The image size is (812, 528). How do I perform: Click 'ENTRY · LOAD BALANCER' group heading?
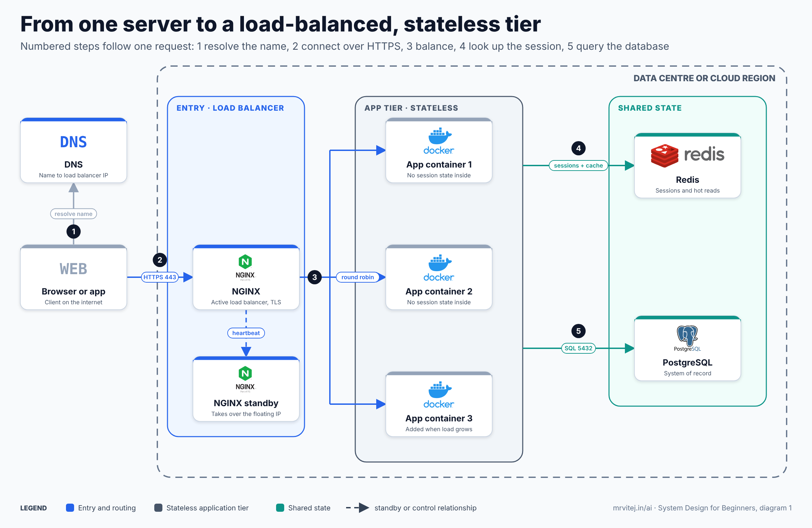(230, 108)
